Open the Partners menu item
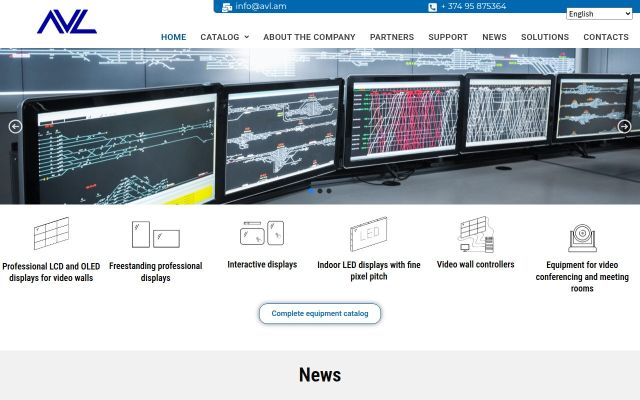Image resolution: width=640 pixels, height=400 pixels. (392, 37)
